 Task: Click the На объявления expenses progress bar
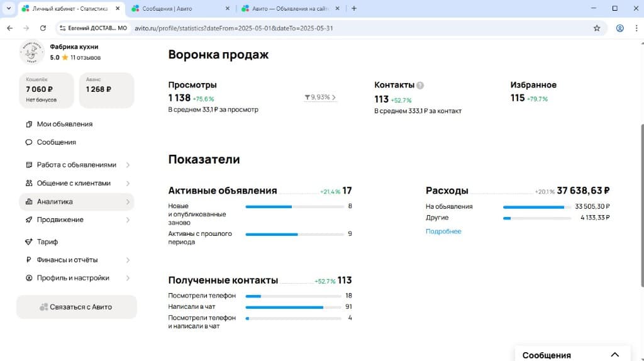[x=537, y=207]
